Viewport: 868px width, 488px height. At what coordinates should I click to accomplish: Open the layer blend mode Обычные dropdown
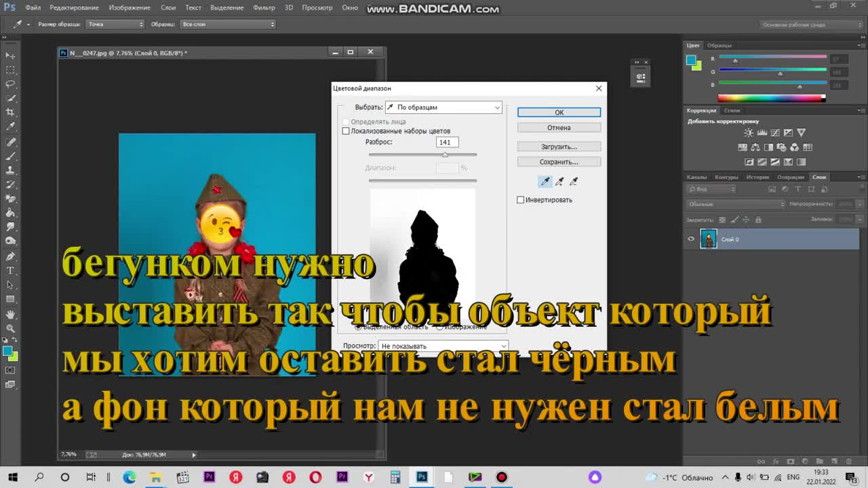click(736, 204)
